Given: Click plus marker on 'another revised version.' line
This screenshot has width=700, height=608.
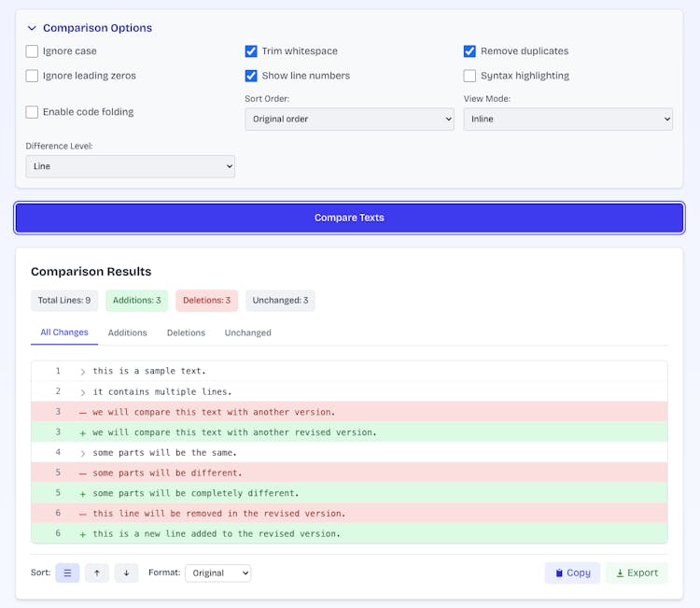Looking at the screenshot, I should tap(82, 433).
